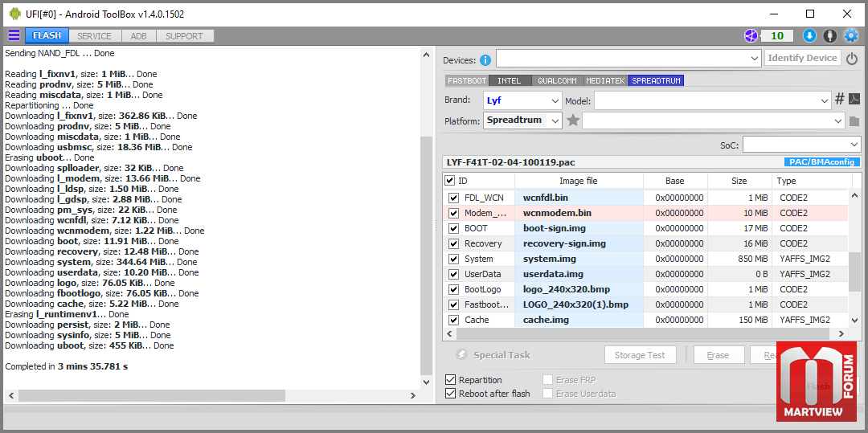Image resolution: width=868 pixels, height=433 pixels.
Task: Select the cache.img file cell
Action: coord(579,320)
